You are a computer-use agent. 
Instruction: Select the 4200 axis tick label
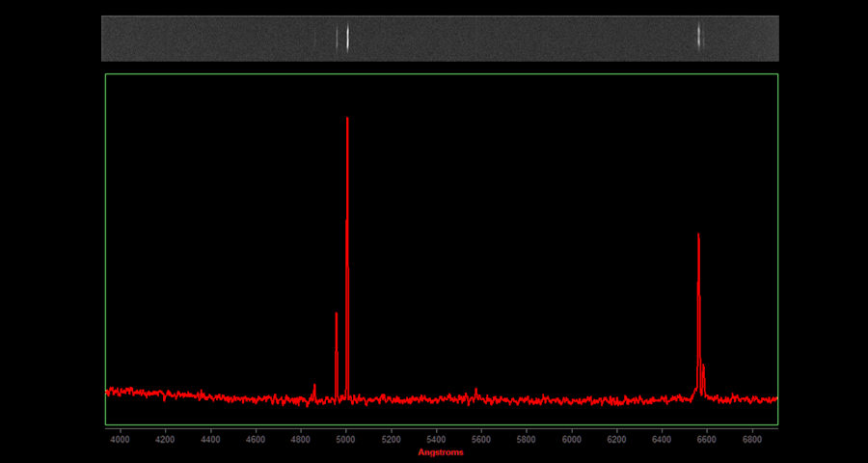[x=165, y=440]
